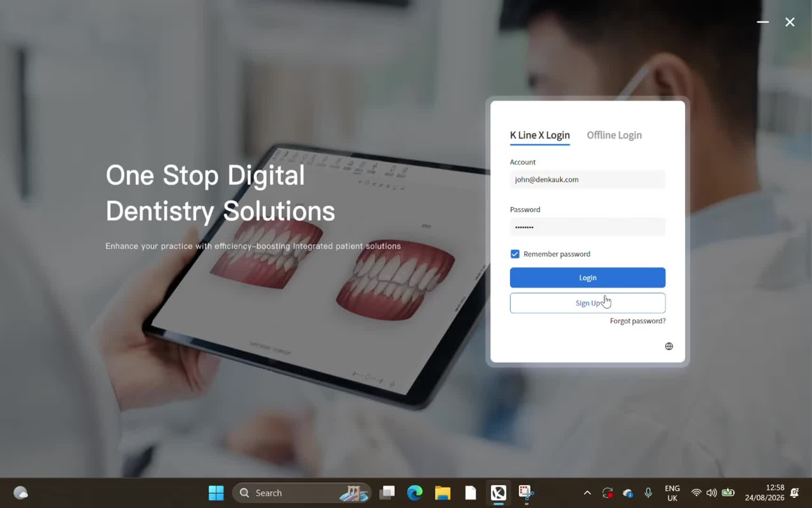Click the "Password" field label
This screenshot has width=812, height=508.
click(525, 209)
